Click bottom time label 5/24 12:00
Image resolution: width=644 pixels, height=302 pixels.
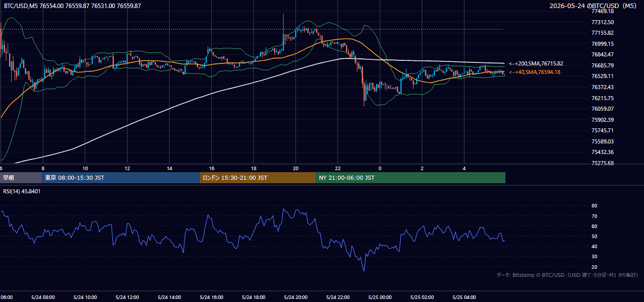[127, 297]
